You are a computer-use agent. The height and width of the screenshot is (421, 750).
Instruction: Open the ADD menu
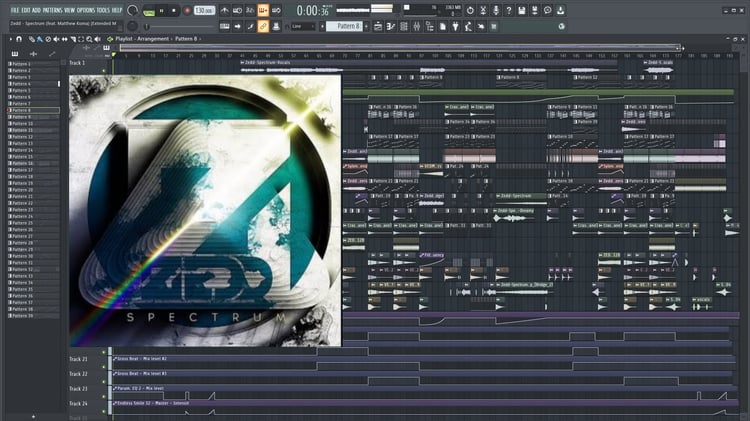click(36, 10)
